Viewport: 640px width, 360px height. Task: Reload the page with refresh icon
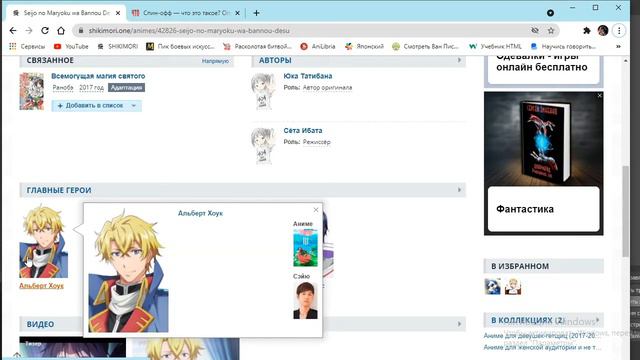45,31
